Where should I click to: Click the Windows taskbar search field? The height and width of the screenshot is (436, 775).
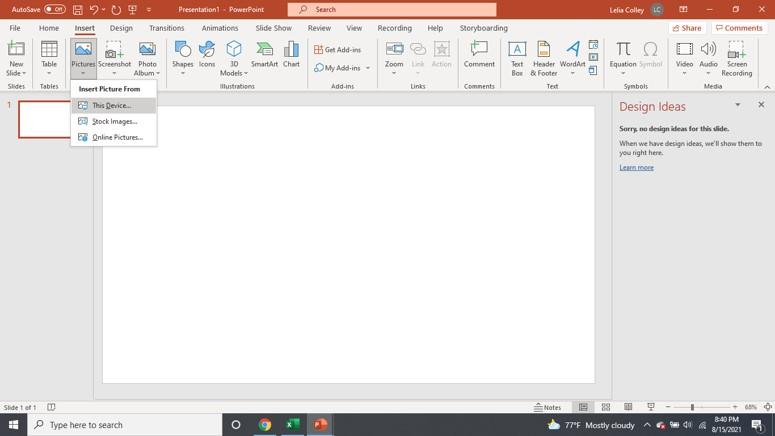click(125, 425)
